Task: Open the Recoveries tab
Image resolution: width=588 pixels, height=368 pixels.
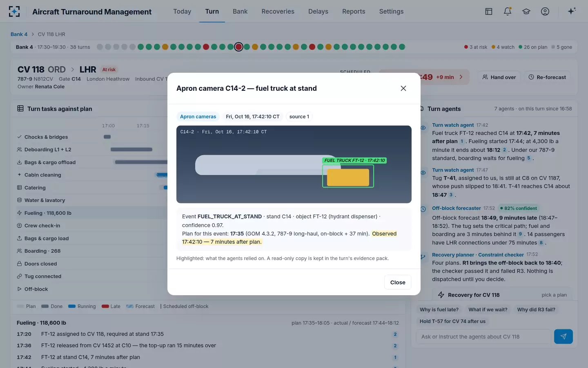Action: pyautogui.click(x=278, y=11)
